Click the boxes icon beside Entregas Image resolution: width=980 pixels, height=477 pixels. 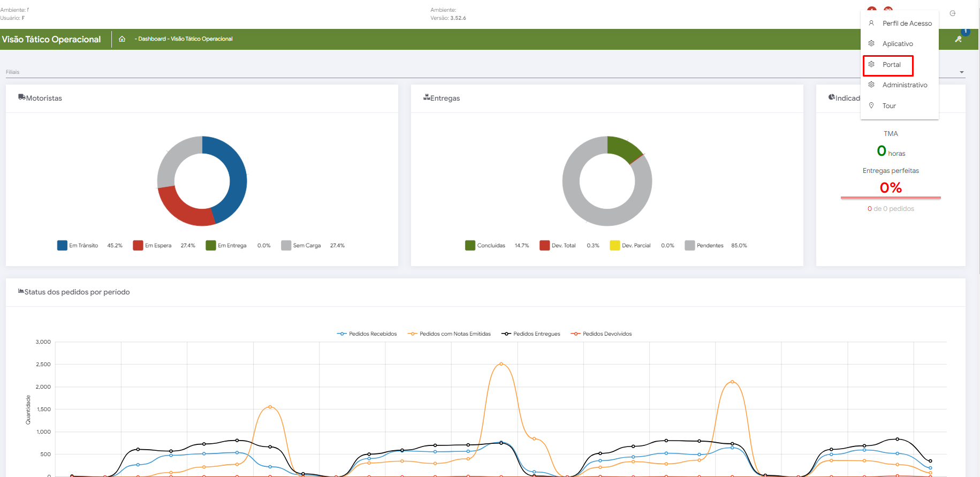coord(427,97)
